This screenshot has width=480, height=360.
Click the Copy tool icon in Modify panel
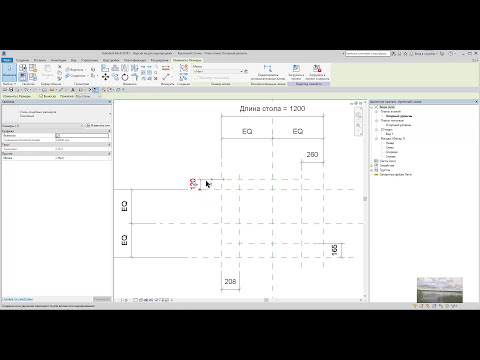(115, 77)
